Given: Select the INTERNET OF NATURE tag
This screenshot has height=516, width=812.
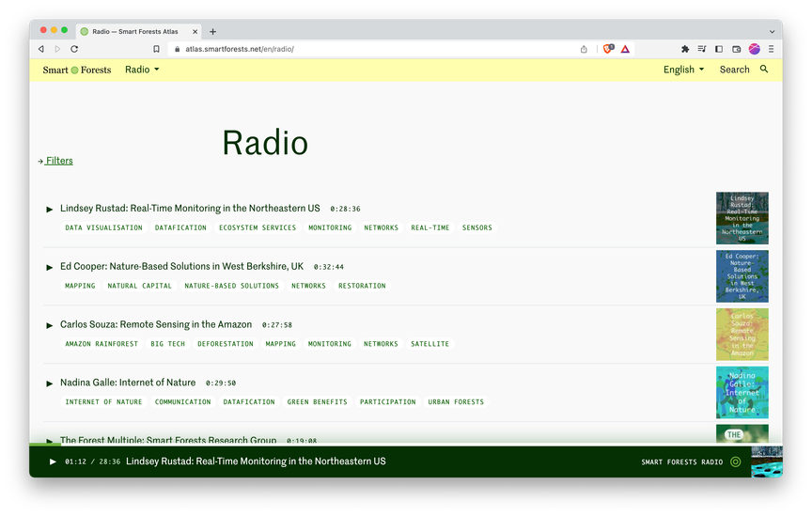Looking at the screenshot, I should point(103,401).
